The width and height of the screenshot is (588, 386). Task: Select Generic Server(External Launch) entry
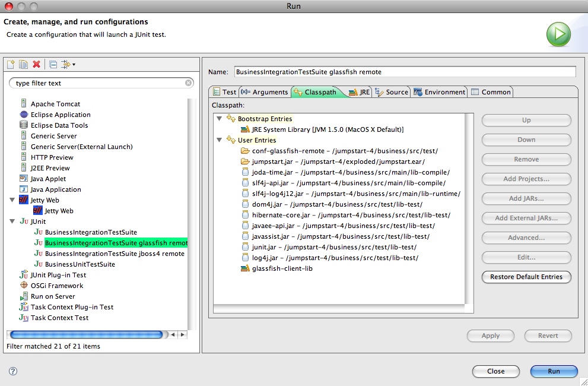pos(81,147)
